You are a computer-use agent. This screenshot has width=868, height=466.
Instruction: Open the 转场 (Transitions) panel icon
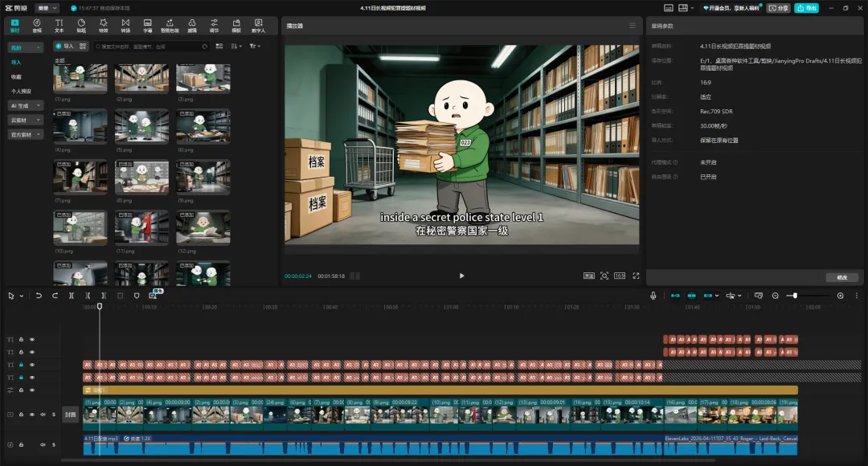[x=125, y=25]
